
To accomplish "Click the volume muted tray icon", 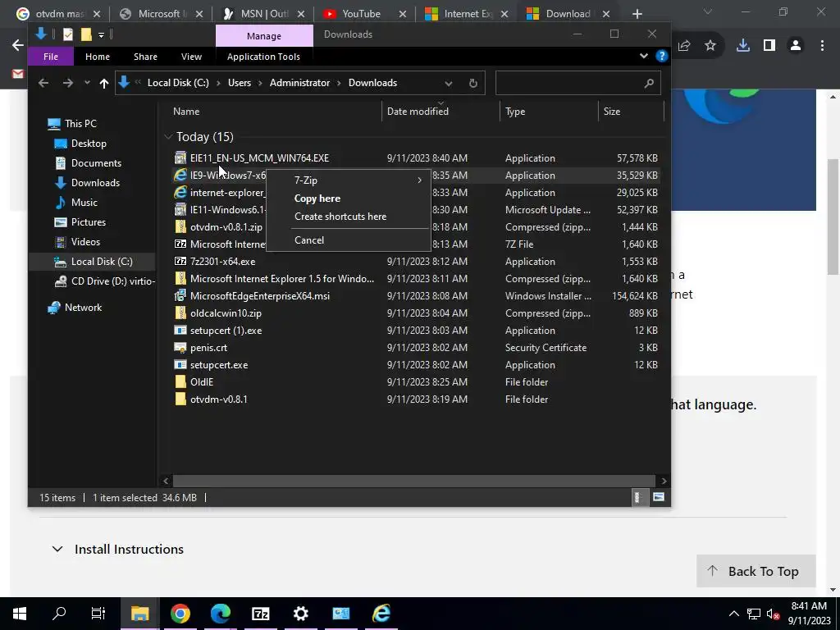I will tap(773, 614).
